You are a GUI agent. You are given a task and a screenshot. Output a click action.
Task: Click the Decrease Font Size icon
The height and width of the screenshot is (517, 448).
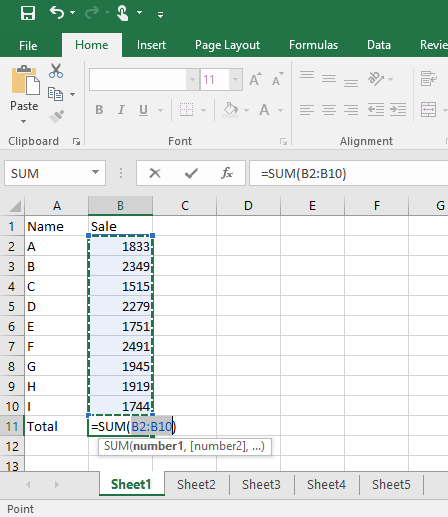point(277,79)
